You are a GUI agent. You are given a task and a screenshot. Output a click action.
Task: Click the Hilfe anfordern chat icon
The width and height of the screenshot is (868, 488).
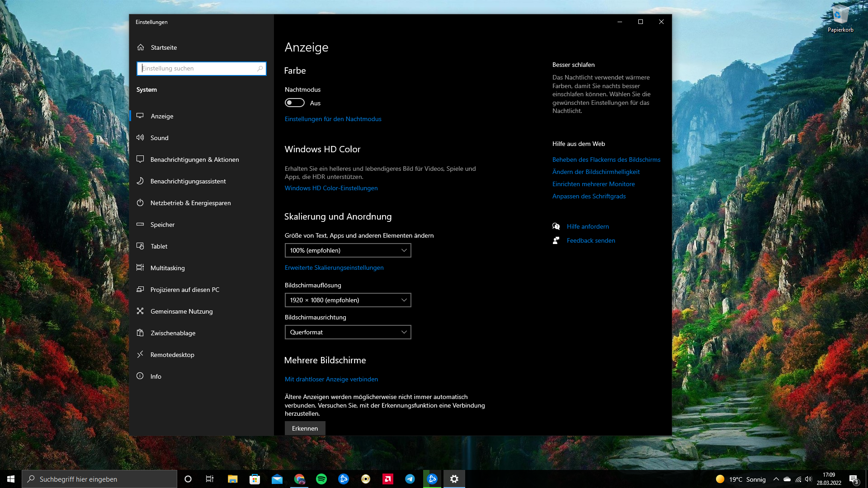[x=556, y=226]
